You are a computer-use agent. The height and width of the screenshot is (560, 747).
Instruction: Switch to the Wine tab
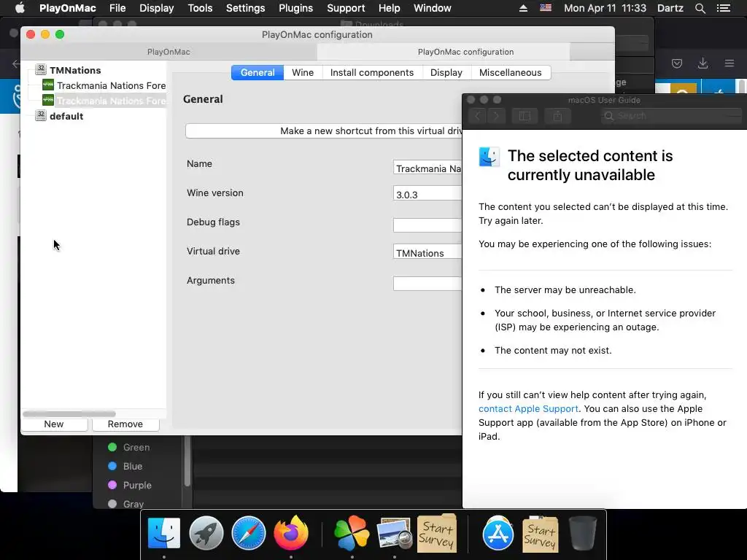click(303, 72)
